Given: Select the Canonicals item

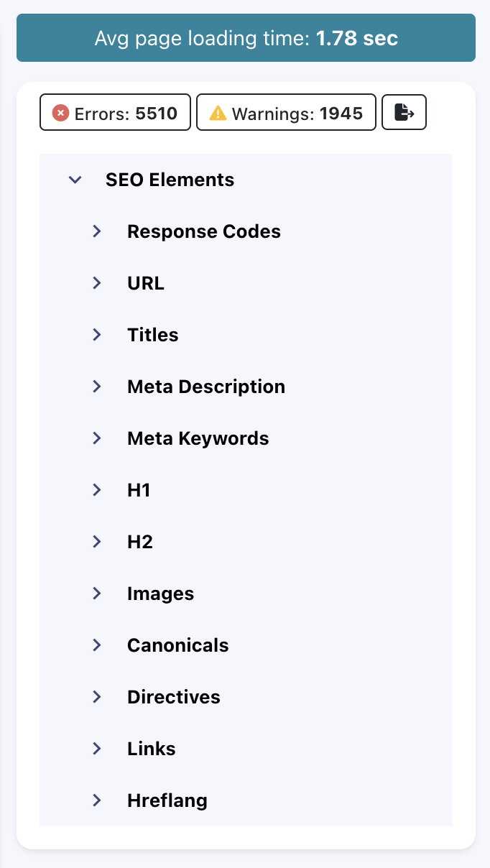Looking at the screenshot, I should [x=177, y=645].
